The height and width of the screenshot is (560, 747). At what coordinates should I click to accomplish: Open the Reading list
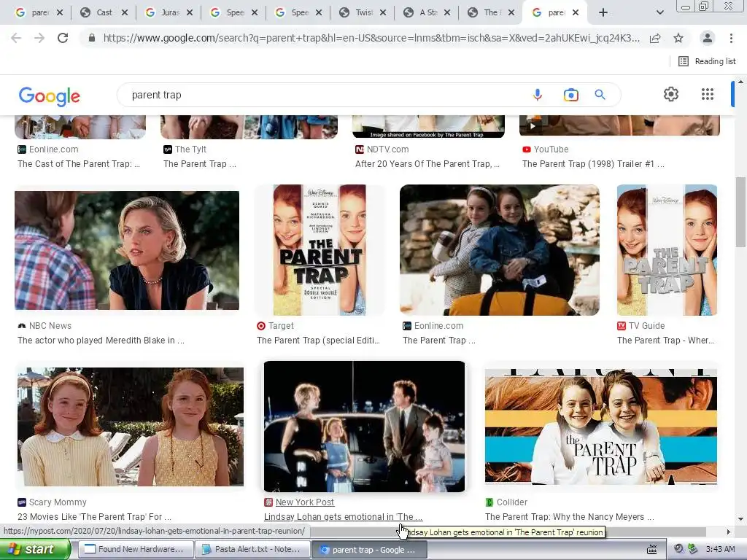click(x=707, y=61)
